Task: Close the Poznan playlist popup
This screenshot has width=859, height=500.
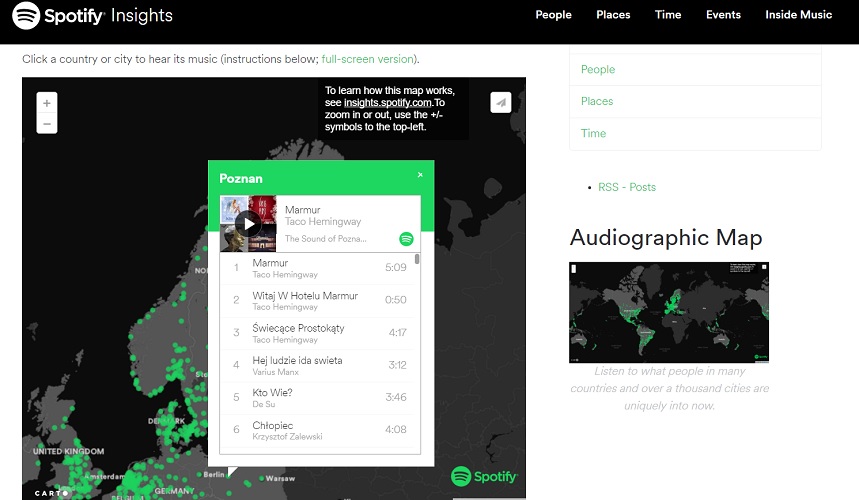Action: coord(420,175)
